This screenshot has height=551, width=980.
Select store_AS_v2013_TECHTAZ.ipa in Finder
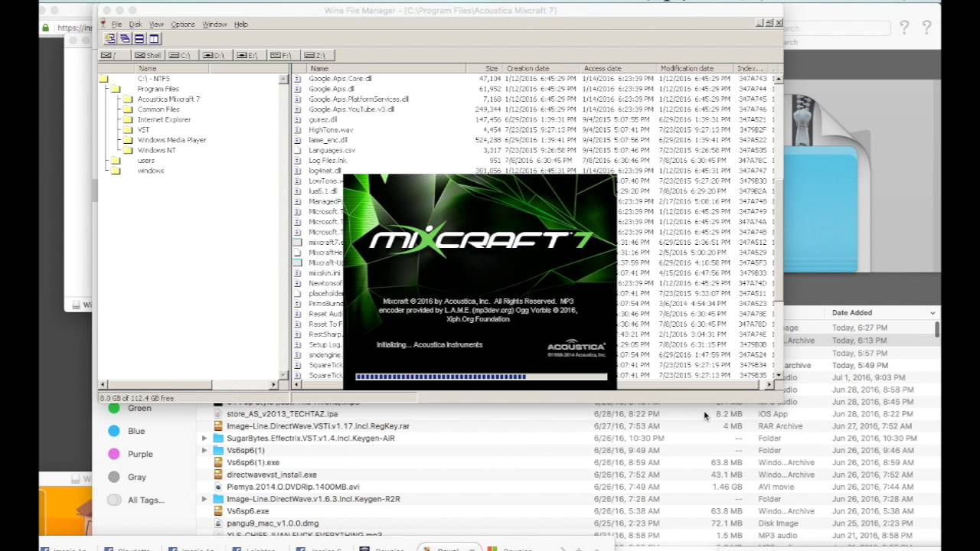282,414
